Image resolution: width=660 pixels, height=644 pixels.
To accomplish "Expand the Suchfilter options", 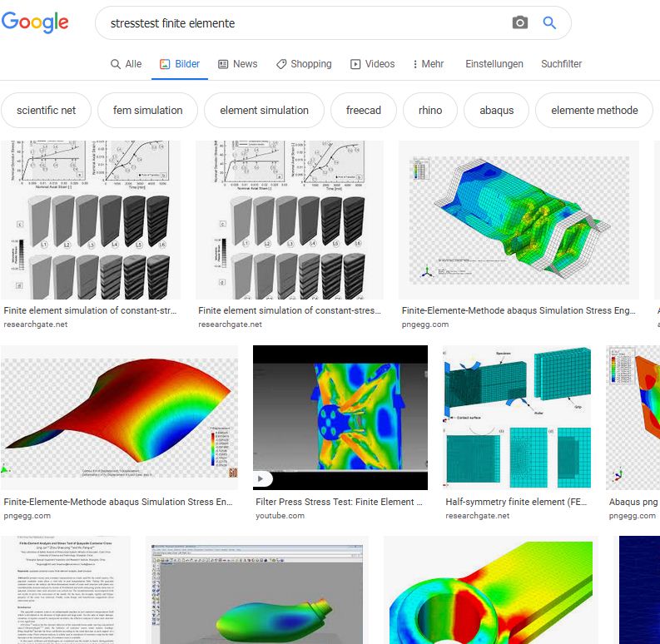I will point(561,64).
